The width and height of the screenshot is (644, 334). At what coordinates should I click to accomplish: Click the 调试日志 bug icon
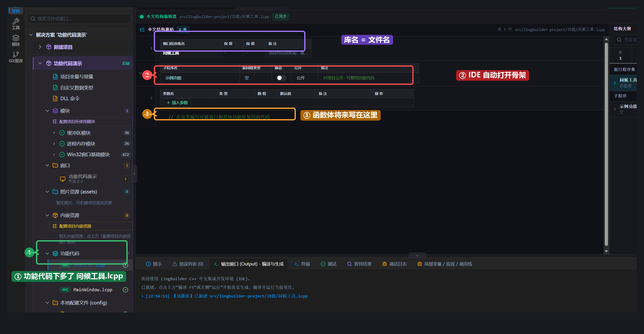click(x=384, y=264)
